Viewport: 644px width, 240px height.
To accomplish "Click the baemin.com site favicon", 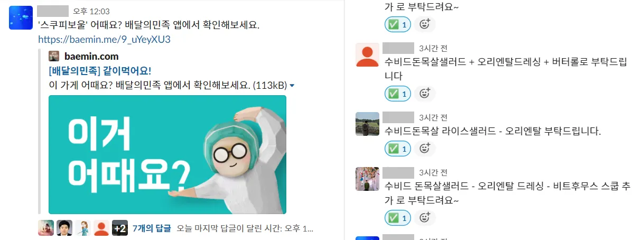I will 54,56.
